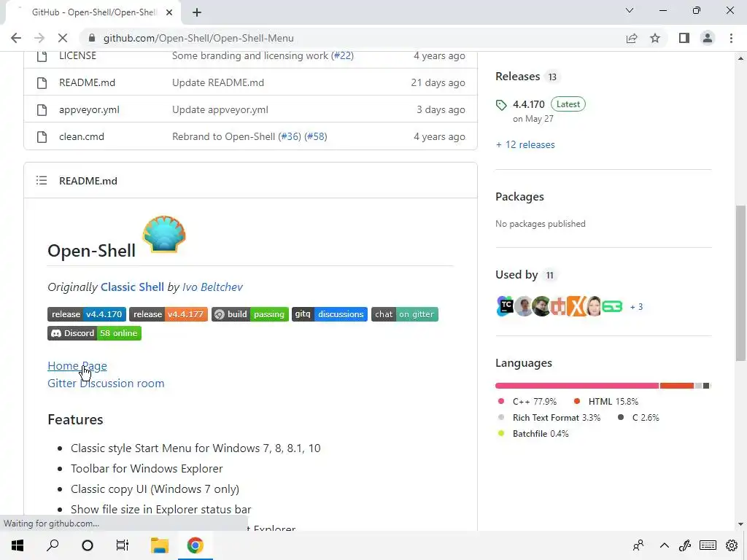Follow the Classic Shell link
Image resolution: width=747 pixels, height=560 pixels.
pos(132,287)
